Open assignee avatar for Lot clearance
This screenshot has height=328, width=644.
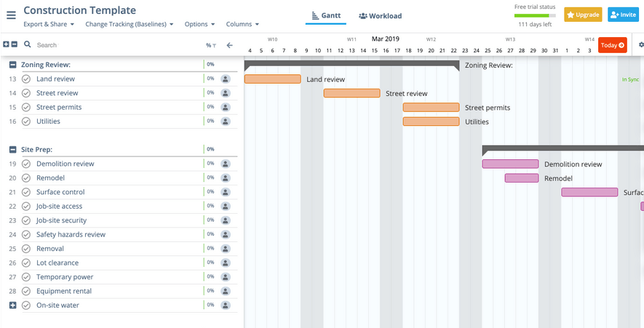pyautogui.click(x=225, y=263)
